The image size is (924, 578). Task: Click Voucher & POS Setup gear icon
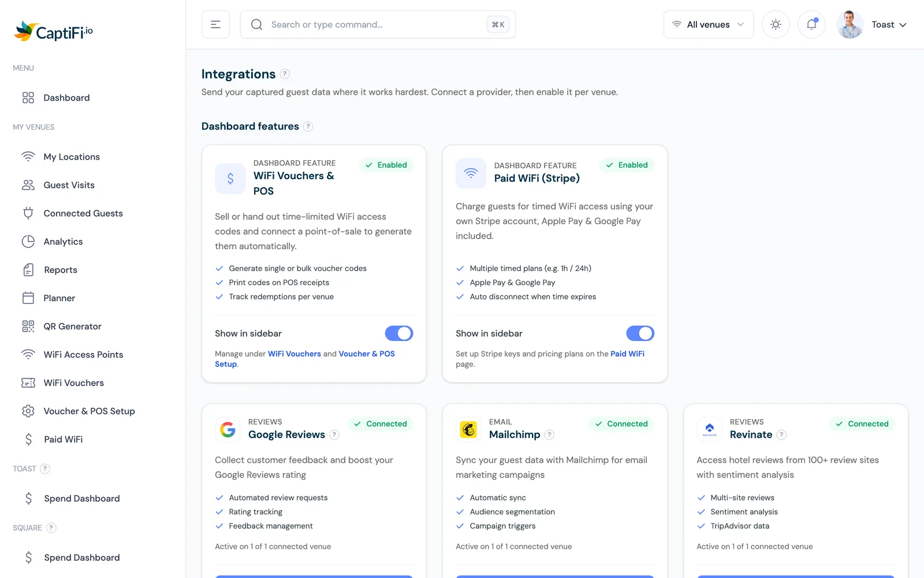point(28,411)
